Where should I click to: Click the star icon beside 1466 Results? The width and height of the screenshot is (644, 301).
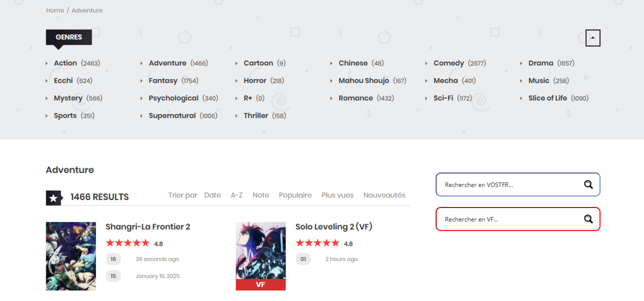click(x=54, y=198)
